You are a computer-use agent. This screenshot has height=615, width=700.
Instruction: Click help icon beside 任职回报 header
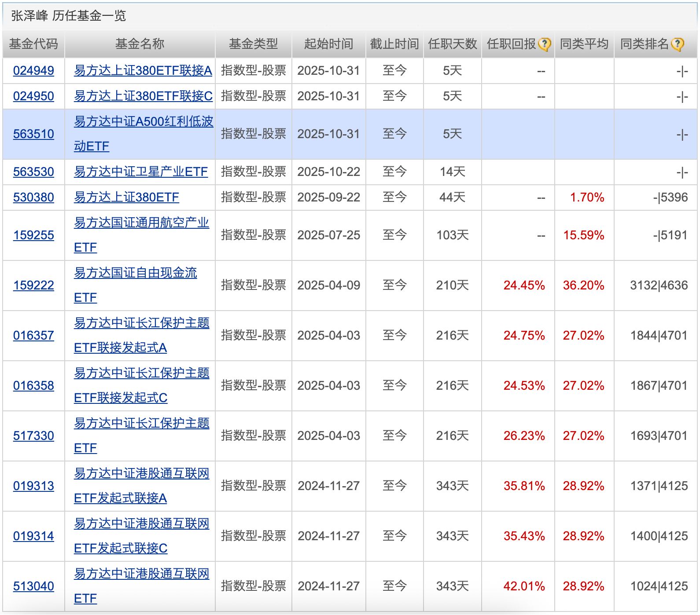544,44
